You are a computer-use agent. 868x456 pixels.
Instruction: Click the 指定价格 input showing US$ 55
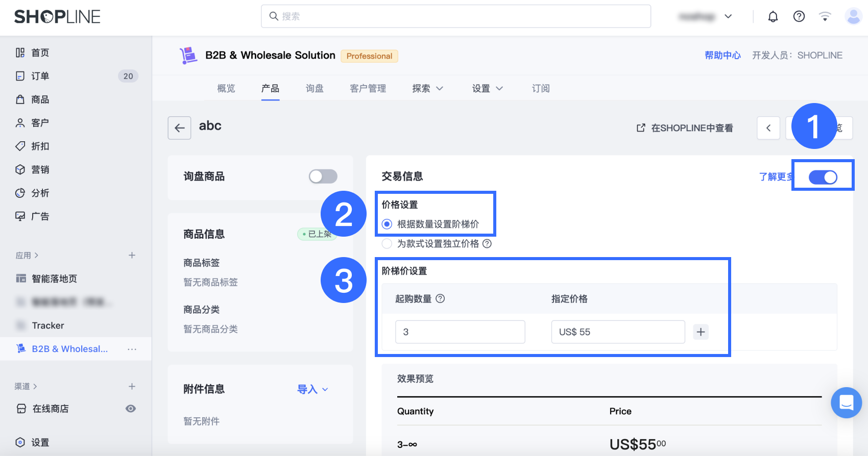point(618,332)
